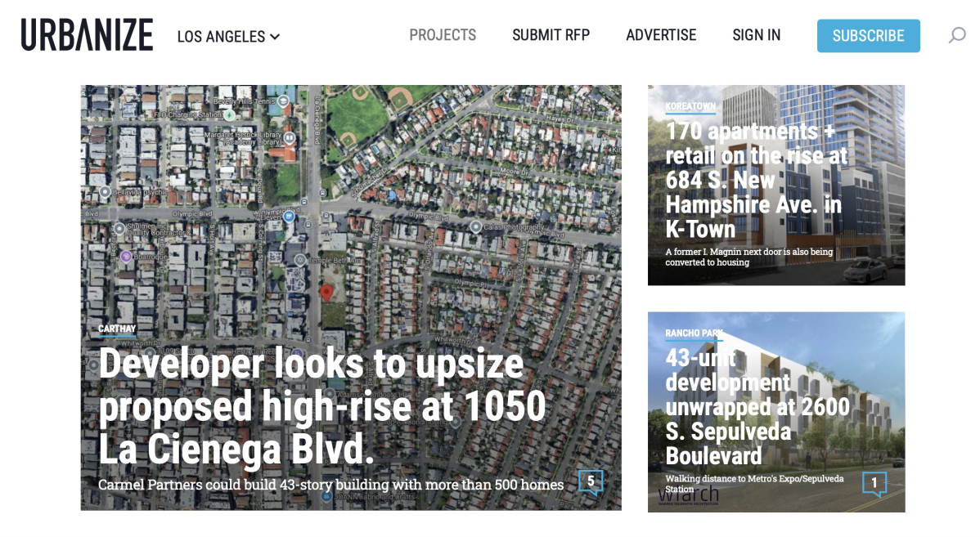Open 684 S. New Hampshire Ave article headline
Screen dimensions: 980x537
click(x=757, y=180)
